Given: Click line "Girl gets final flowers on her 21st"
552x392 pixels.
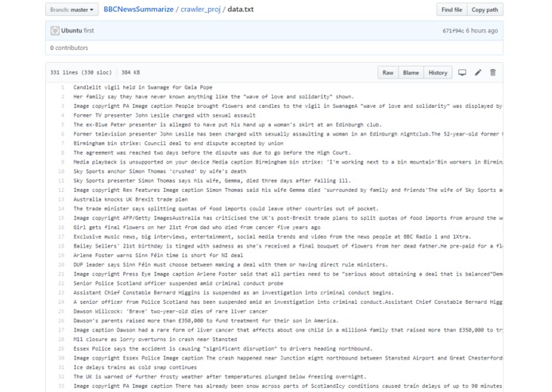Looking at the screenshot, I should (197, 227).
